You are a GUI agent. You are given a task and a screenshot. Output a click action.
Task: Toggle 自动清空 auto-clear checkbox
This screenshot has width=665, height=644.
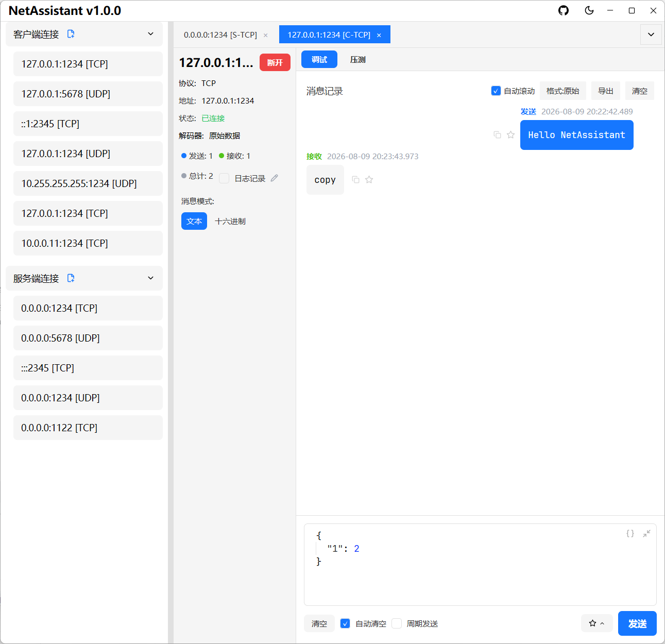click(x=345, y=623)
